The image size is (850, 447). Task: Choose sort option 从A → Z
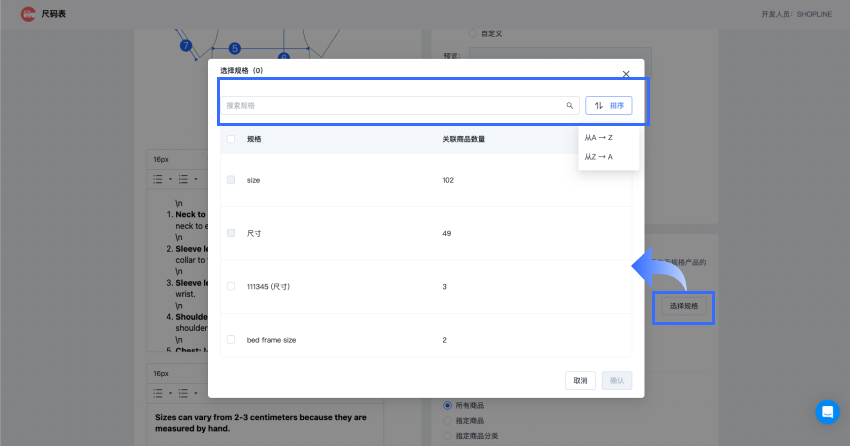pyautogui.click(x=598, y=138)
